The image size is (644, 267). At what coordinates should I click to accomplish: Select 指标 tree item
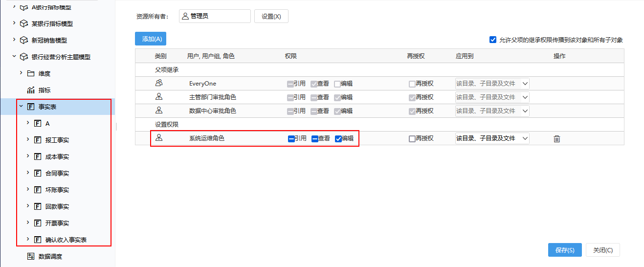(x=44, y=90)
